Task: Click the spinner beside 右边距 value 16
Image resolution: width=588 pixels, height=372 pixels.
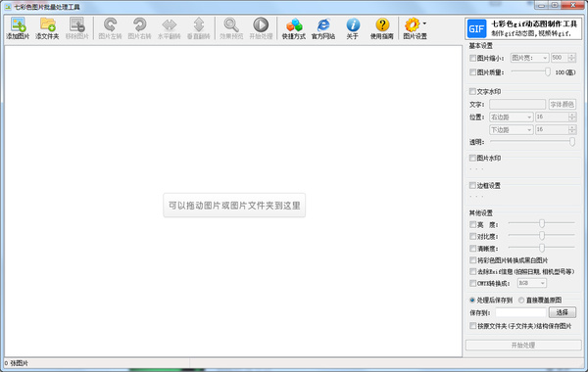Action: coord(572,116)
